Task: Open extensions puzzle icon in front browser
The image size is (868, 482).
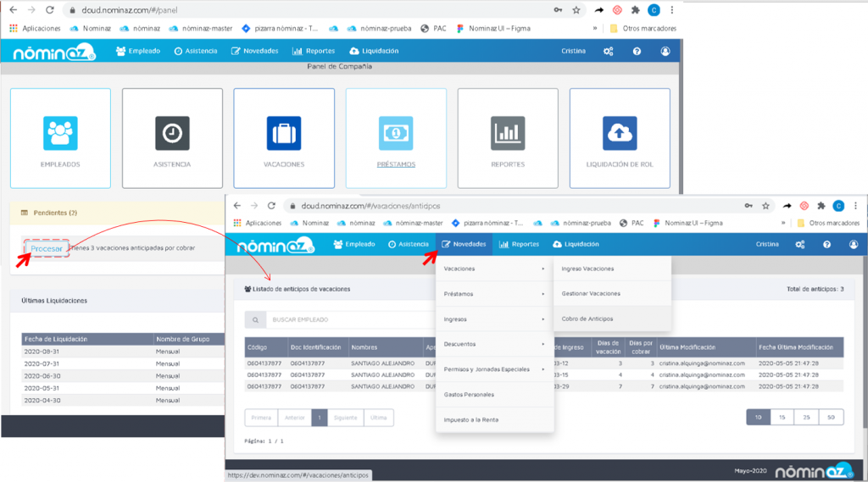Action: pyautogui.click(x=821, y=205)
